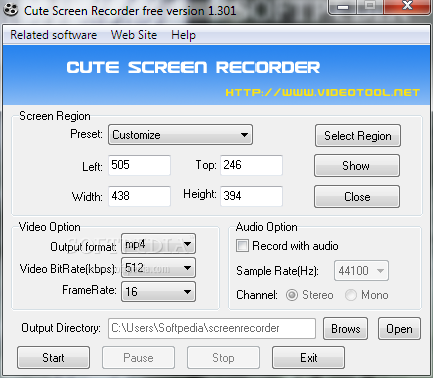The height and width of the screenshot is (378, 433).
Task: Select the Stereo channel radio button
Action: click(292, 295)
